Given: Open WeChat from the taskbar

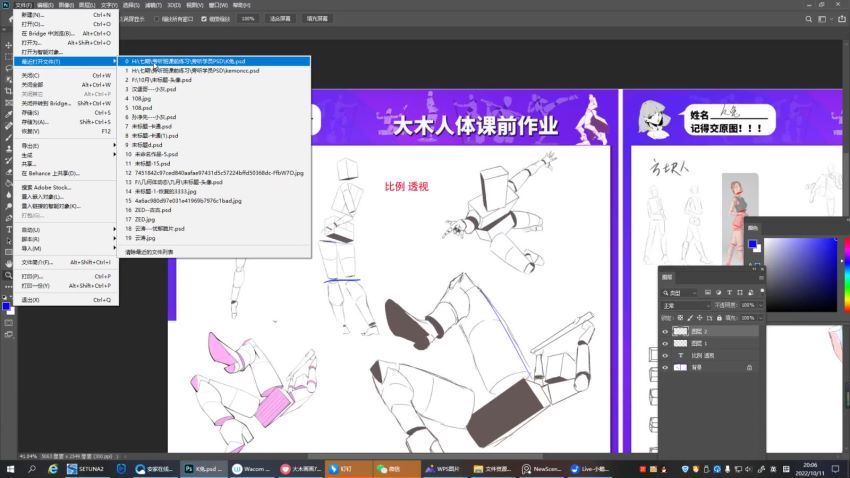Looking at the screenshot, I should 397,469.
